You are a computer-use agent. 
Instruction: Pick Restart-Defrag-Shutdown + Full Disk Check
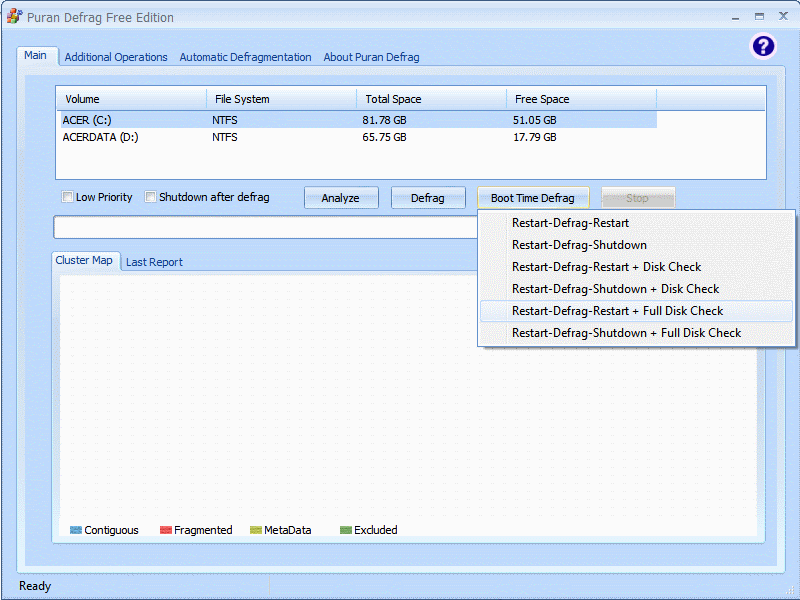[636, 333]
